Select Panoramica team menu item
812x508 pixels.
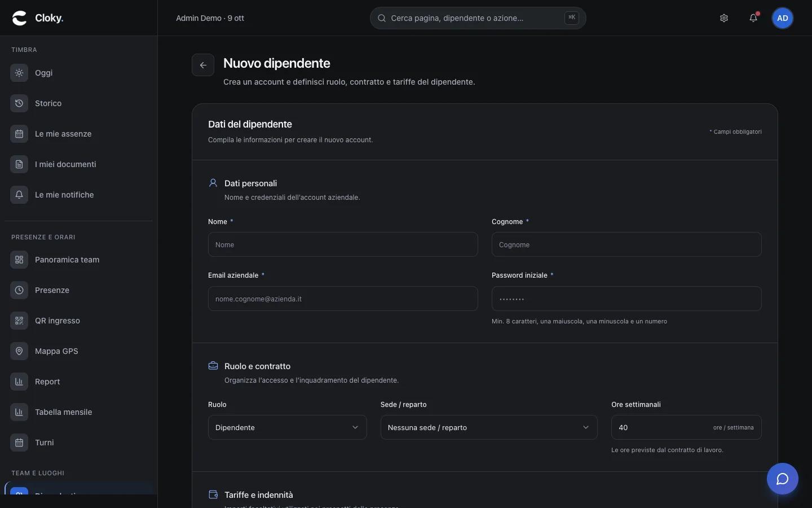[x=79, y=260]
